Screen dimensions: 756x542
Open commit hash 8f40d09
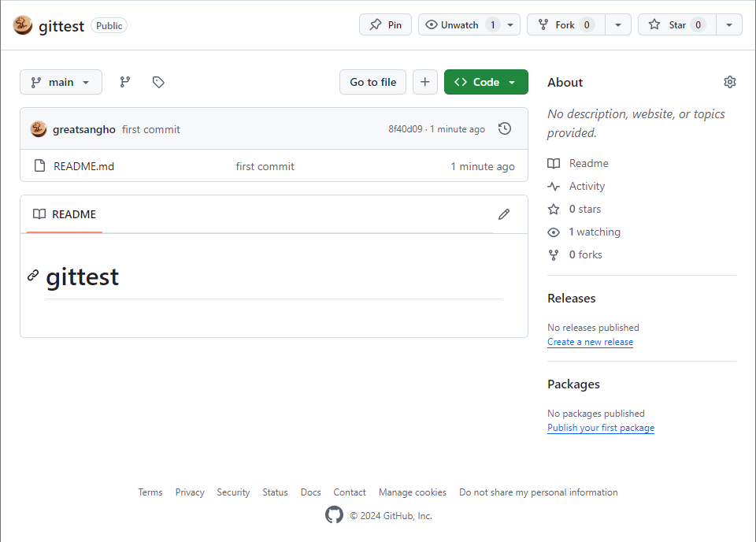point(406,128)
